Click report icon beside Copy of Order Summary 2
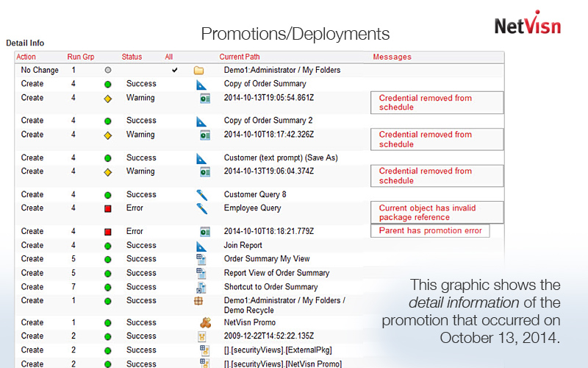The image size is (588, 368). coord(202,121)
